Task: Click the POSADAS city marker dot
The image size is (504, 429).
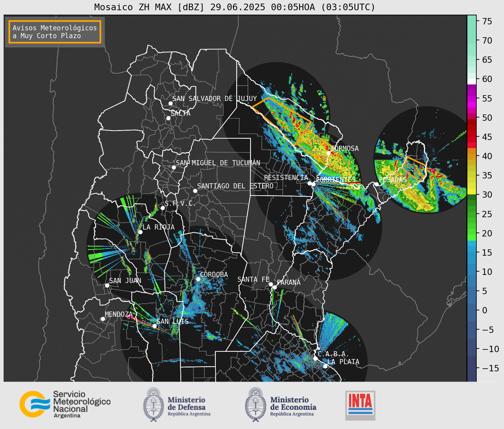Action: [377, 184]
